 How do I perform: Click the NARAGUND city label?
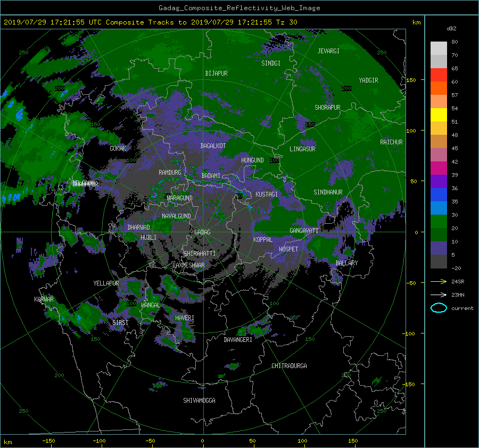tap(180, 198)
